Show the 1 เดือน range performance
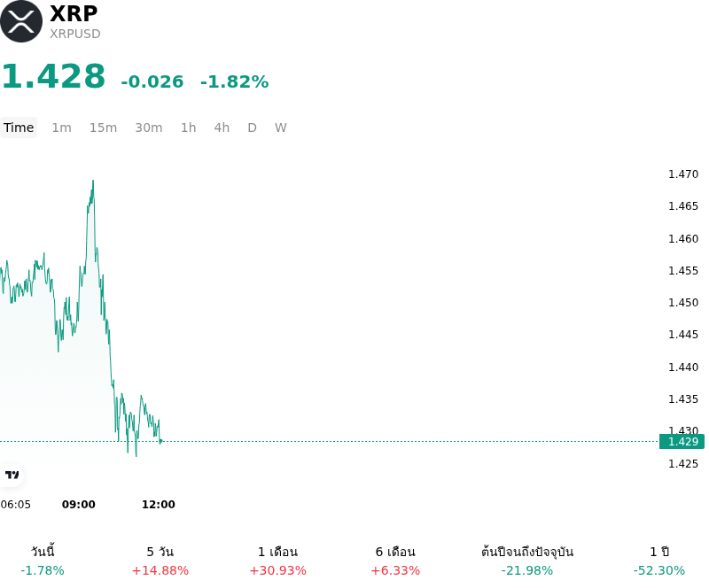This screenshot has width=709, height=588. point(277,561)
